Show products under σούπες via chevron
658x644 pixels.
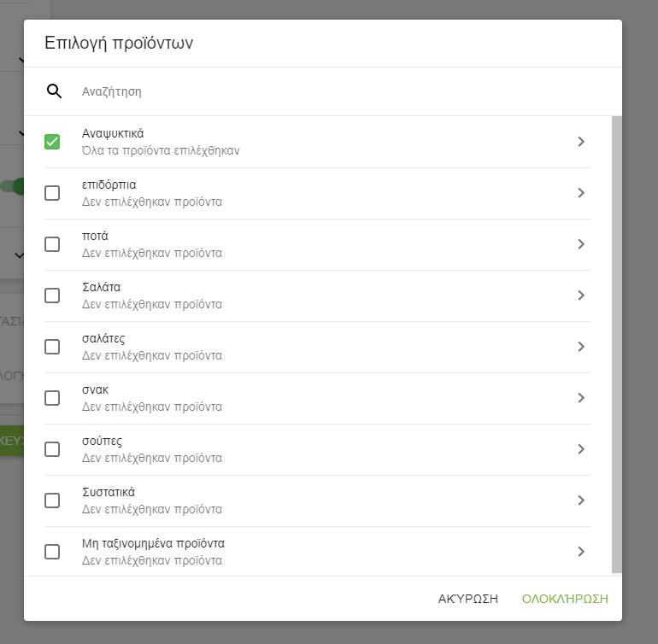tap(581, 449)
